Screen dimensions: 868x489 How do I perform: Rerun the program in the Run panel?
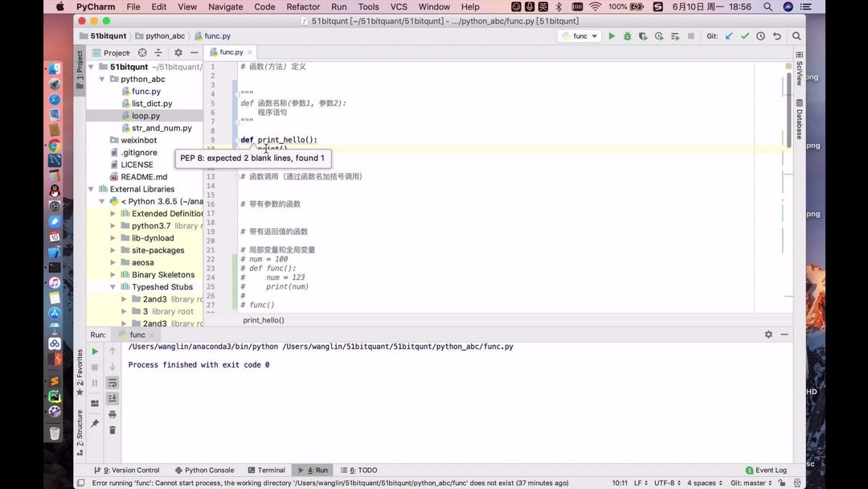[x=94, y=351]
